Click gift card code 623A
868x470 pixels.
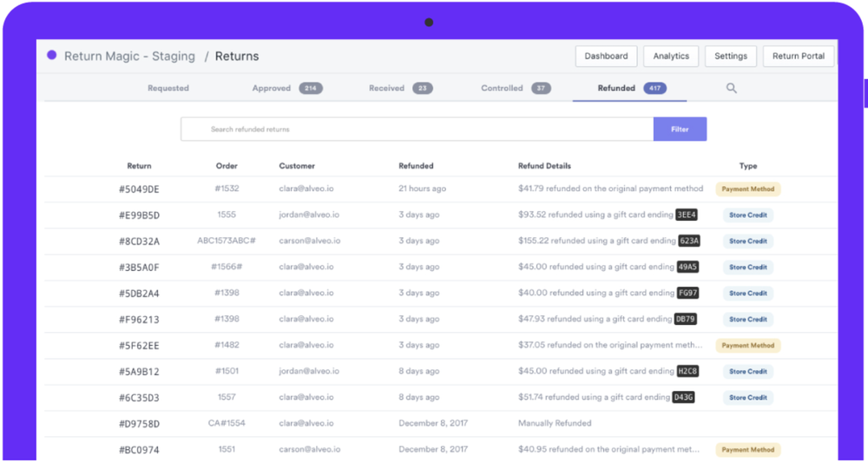pos(689,241)
